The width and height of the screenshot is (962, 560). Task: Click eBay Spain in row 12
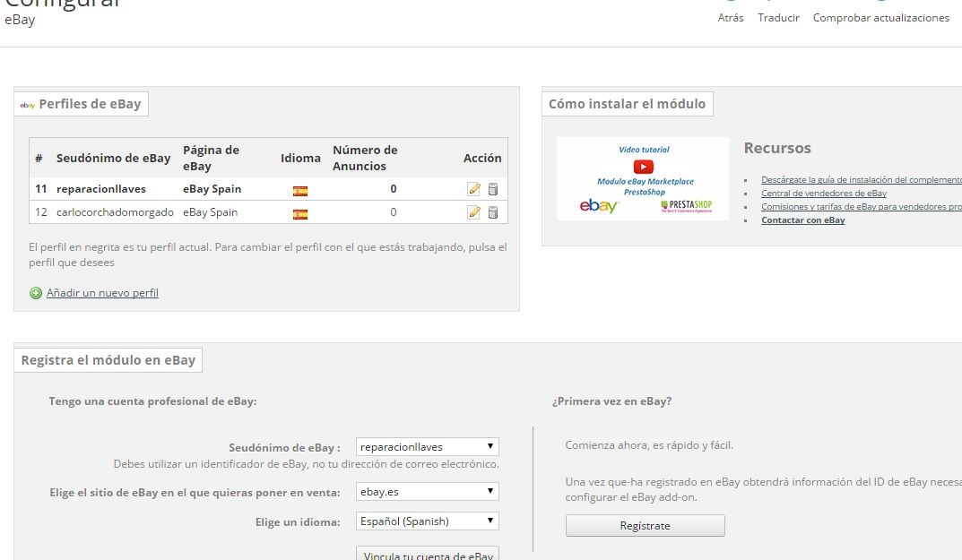[x=210, y=212]
